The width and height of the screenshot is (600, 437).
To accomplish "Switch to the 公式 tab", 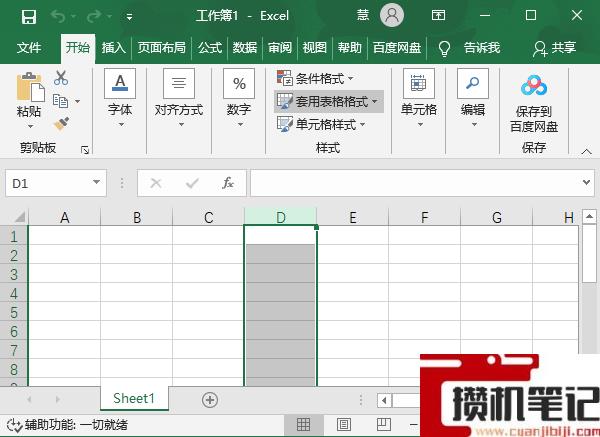I will [210, 47].
